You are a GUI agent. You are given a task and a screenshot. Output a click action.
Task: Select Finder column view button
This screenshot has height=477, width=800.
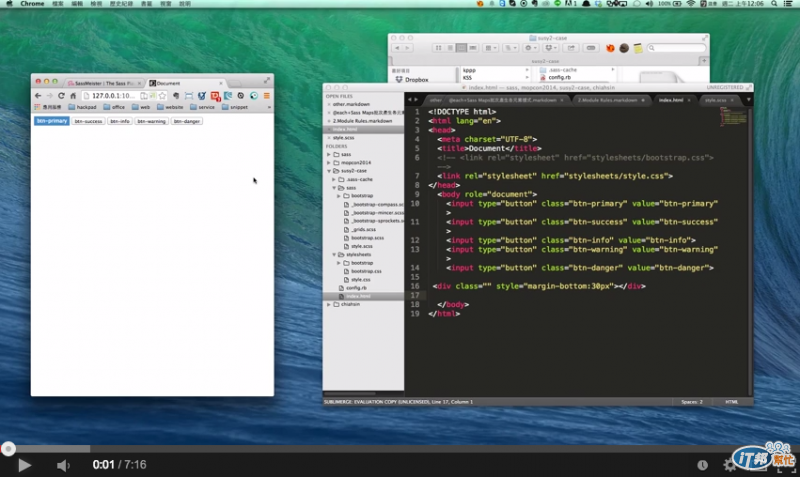(461, 48)
